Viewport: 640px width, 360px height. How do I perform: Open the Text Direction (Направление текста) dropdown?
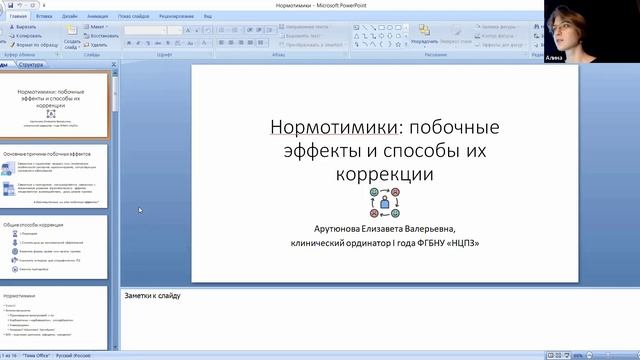(x=304, y=27)
